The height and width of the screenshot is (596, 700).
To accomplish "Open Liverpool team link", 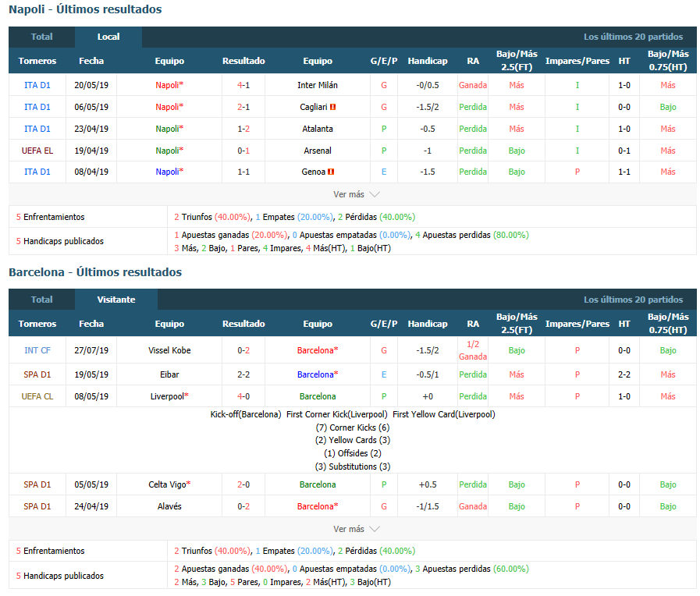I will click(x=167, y=396).
